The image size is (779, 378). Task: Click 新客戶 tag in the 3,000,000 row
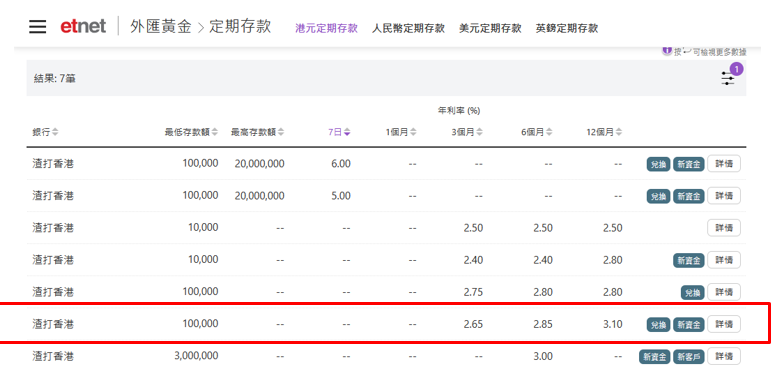coord(689,357)
